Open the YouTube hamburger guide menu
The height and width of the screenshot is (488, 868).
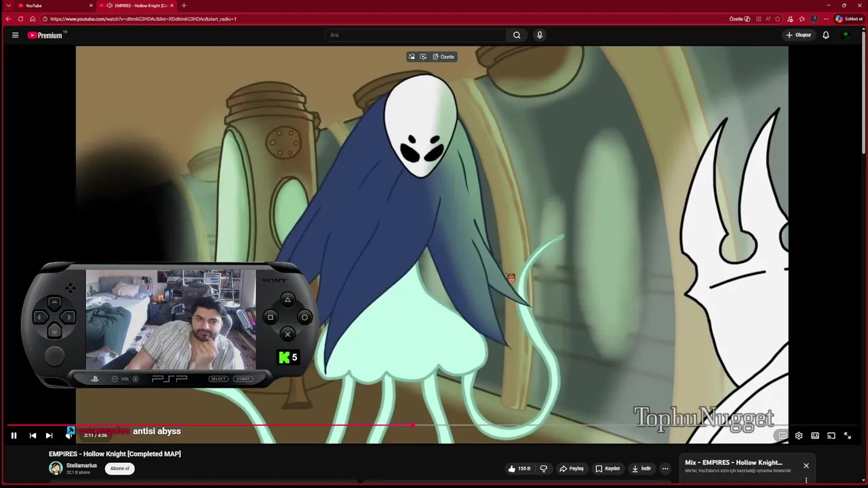(x=15, y=35)
